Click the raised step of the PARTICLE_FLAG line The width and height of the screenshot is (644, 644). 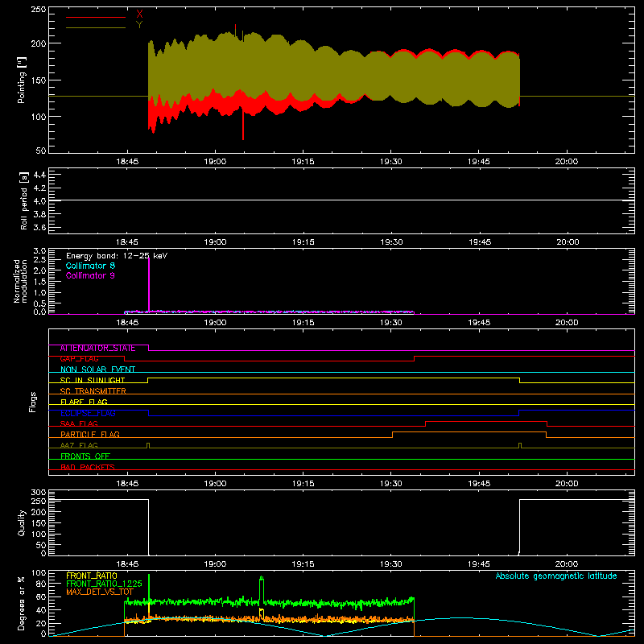469,432
